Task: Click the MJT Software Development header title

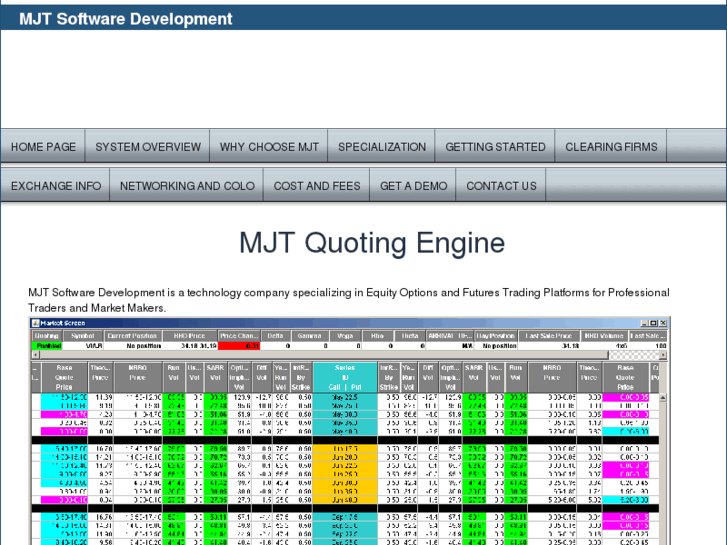Action: coord(126,18)
